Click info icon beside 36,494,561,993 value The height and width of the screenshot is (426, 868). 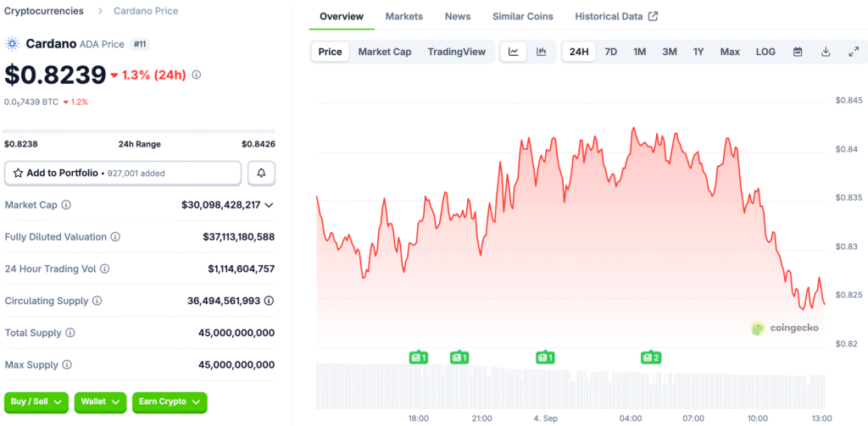pyautogui.click(x=269, y=301)
